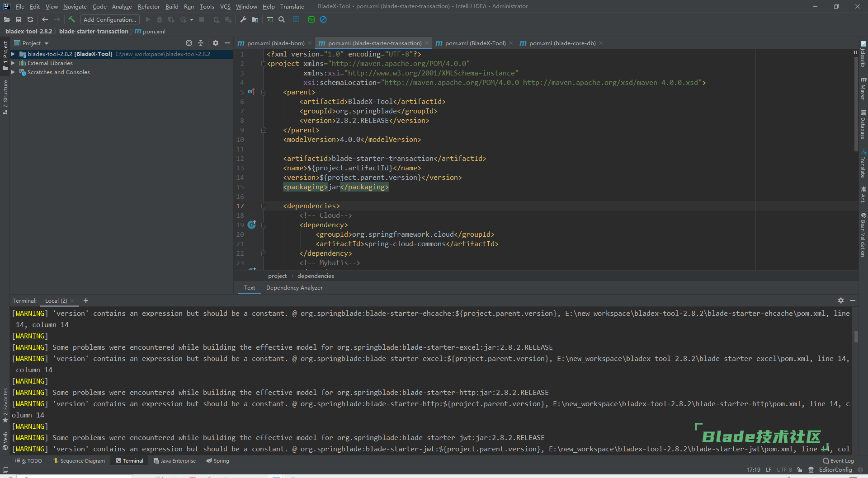
Task: Open Project panel gear options
Action: pyautogui.click(x=216, y=43)
